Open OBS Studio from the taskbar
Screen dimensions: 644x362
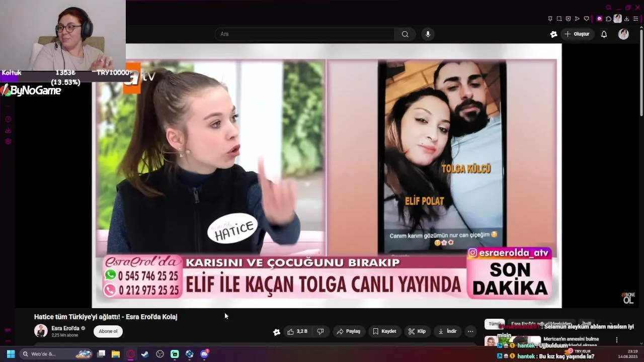(x=160, y=354)
